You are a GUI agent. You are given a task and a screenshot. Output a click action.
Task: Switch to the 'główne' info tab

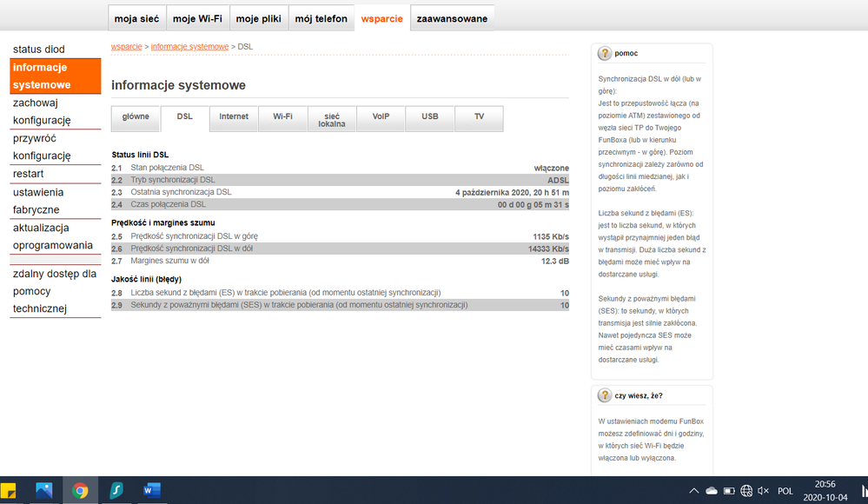(136, 118)
